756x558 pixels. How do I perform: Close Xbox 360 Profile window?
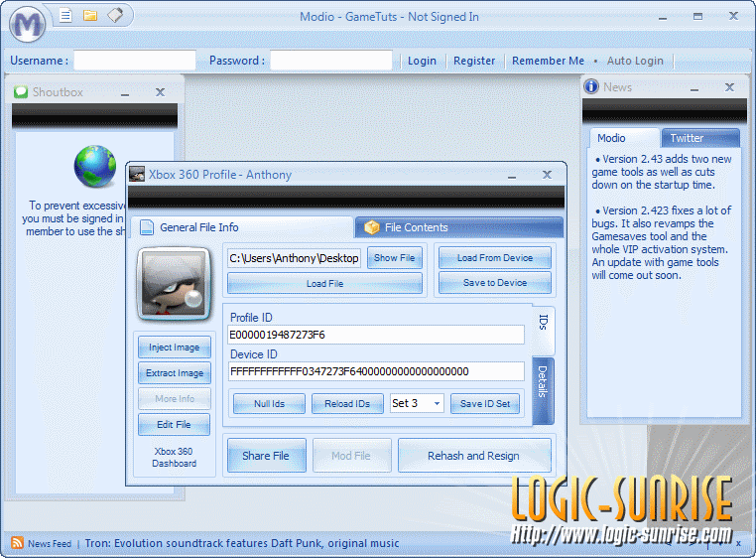click(547, 175)
